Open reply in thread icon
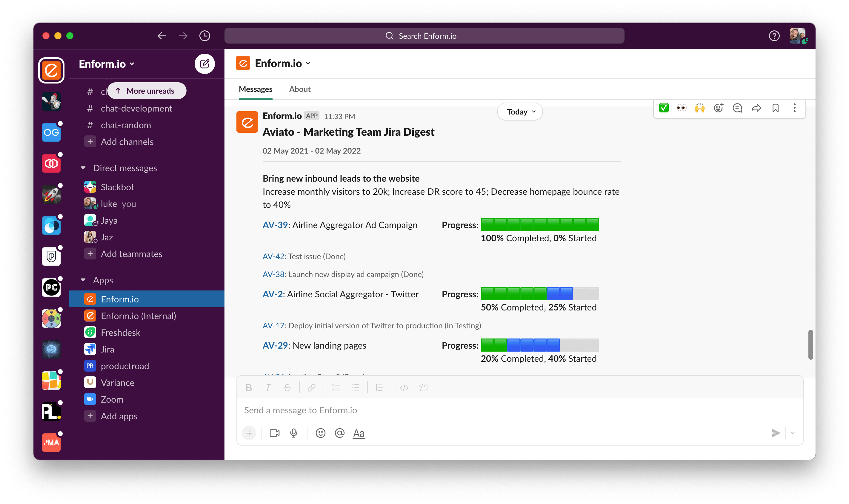The width and height of the screenshot is (849, 504). point(737,108)
